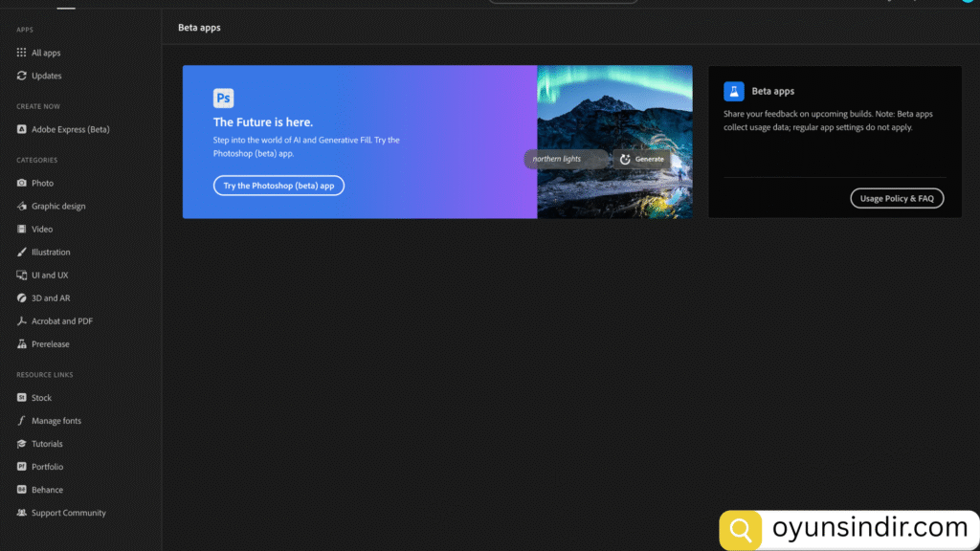Click the Behance icon
The width and height of the screenshot is (980, 551).
(22, 489)
